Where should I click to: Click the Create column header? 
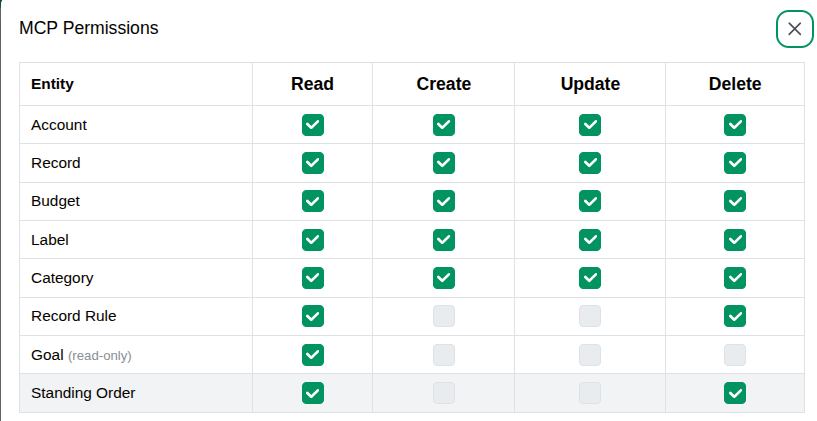(443, 84)
